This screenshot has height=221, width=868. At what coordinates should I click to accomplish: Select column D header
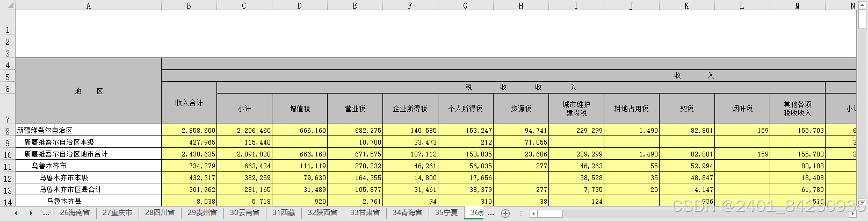(299, 5)
